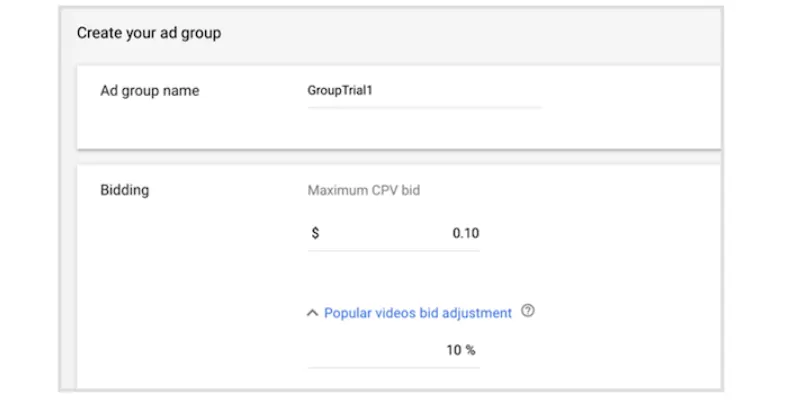The height and width of the screenshot is (405, 805).
Task: Click the Popular videos bid adjustment link
Action: click(418, 313)
